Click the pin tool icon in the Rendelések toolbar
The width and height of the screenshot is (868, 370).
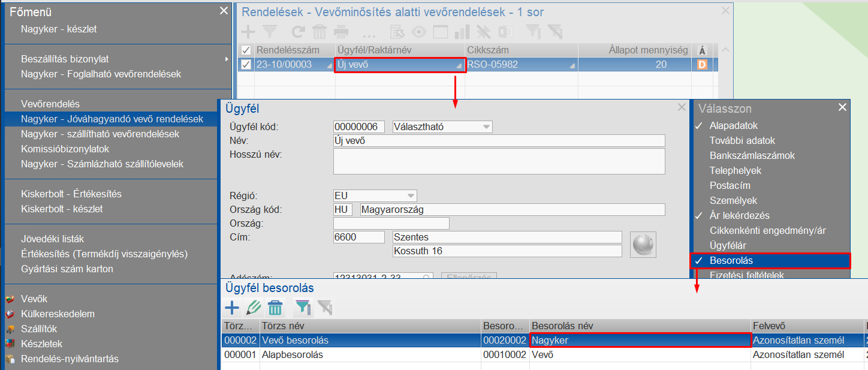[x=483, y=32]
